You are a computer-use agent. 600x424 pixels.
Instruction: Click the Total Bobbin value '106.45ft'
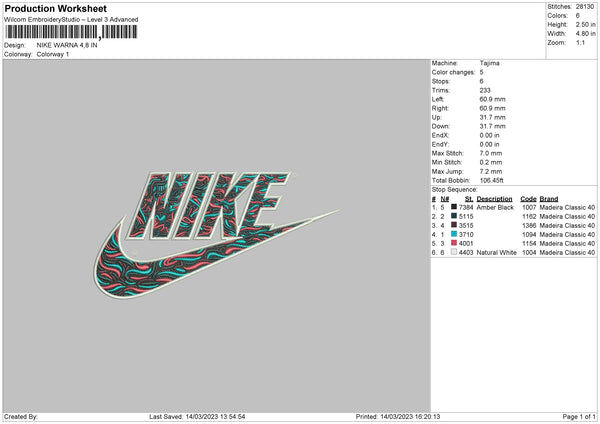491,181
